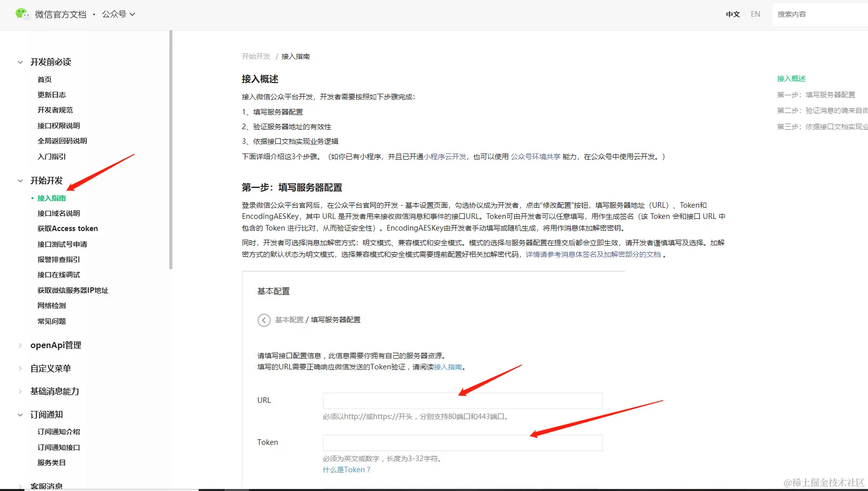Click the 基本配置 breadcrumb in the form
Screen dimensions: 868x491
pyautogui.click(x=290, y=320)
